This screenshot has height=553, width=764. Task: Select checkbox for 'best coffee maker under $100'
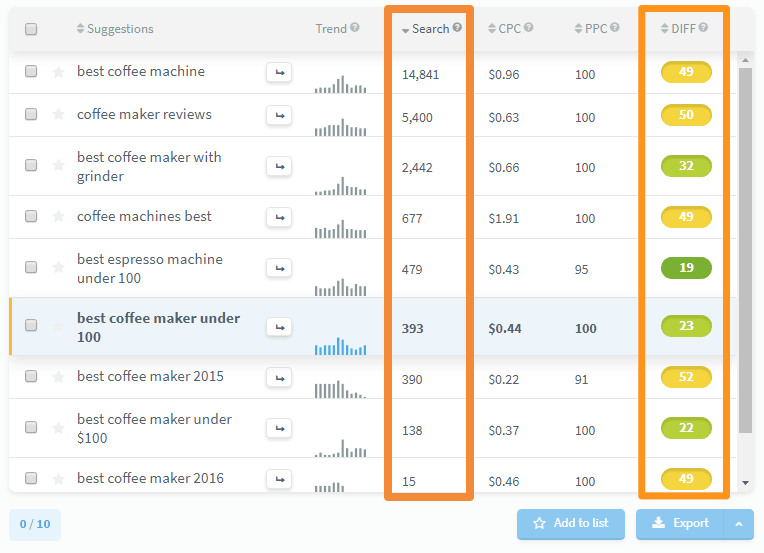[31, 428]
